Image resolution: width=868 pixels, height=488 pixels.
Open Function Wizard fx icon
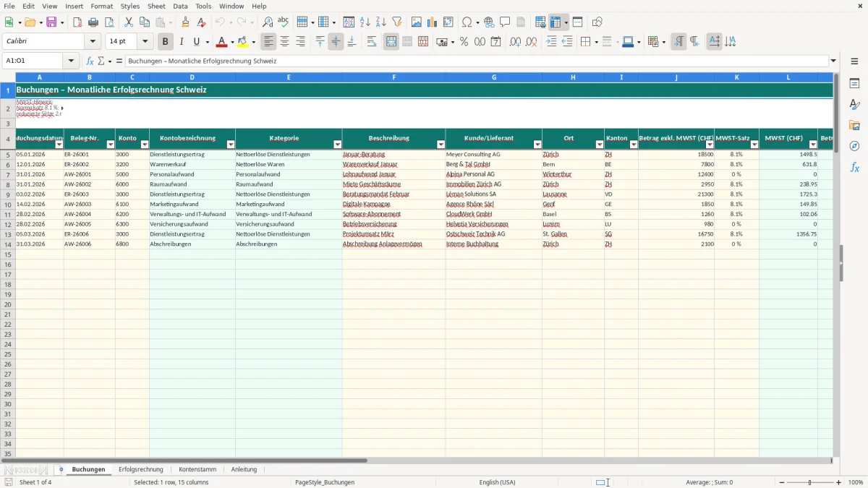coord(90,61)
